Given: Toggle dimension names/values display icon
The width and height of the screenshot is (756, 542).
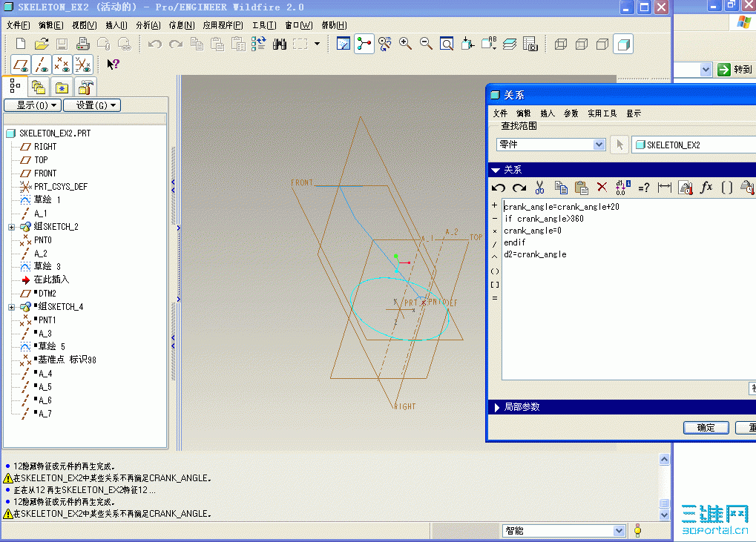Looking at the screenshot, I should 623,188.
